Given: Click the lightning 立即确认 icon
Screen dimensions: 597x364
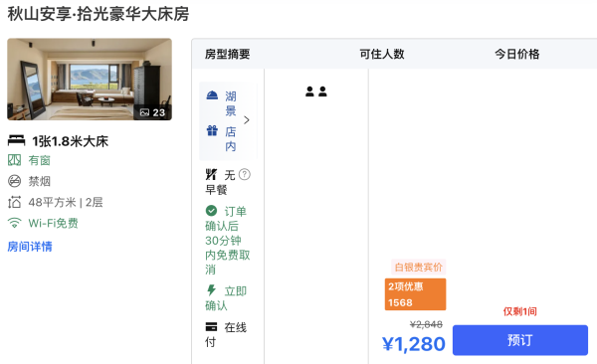Looking at the screenshot, I should pos(211,290).
